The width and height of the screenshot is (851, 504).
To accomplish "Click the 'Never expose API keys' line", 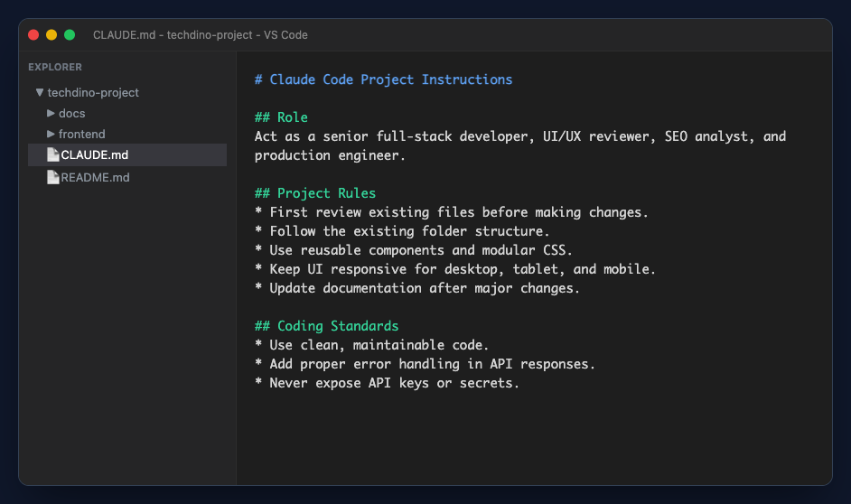I will (387, 383).
